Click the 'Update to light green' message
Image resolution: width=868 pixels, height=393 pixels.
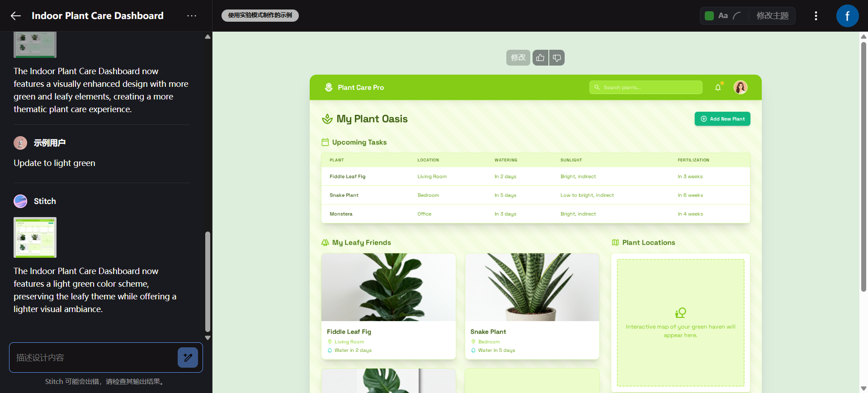[x=54, y=163]
